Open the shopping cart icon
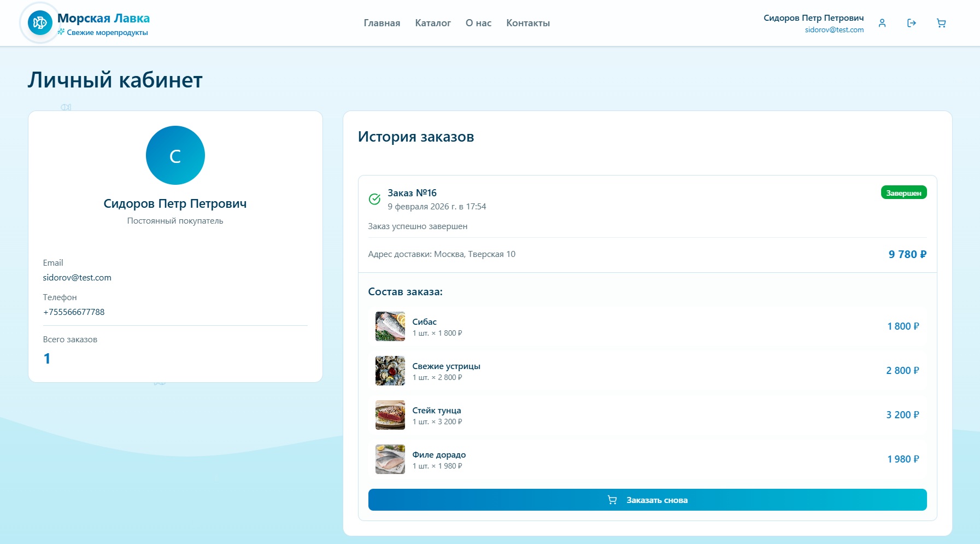This screenshot has width=980, height=544. [941, 23]
